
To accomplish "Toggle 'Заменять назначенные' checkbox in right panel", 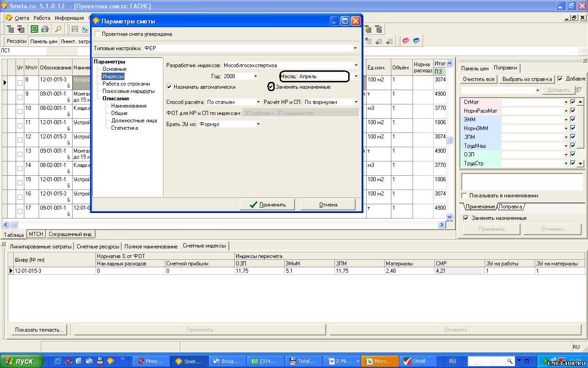I will [466, 218].
